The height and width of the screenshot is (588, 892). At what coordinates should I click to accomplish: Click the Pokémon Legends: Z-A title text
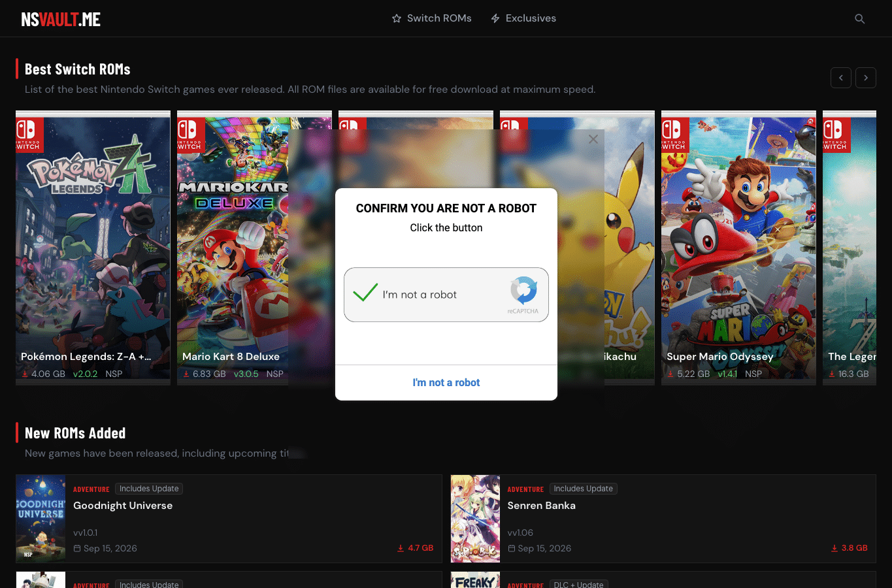86,357
